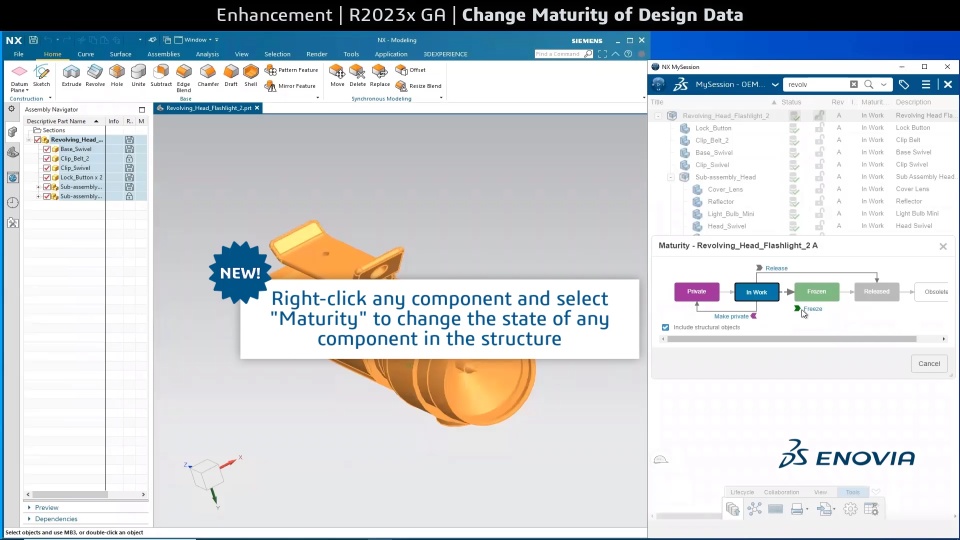Viewport: 960px width, 540px height.
Task: Close the Revolving_Head_Flashlight_2.prt tab
Action: (x=257, y=108)
